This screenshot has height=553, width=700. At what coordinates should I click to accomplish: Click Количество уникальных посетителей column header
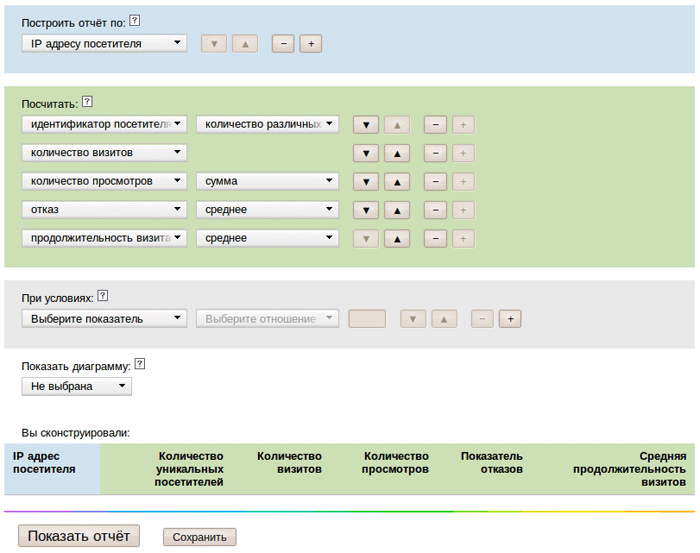click(189, 469)
